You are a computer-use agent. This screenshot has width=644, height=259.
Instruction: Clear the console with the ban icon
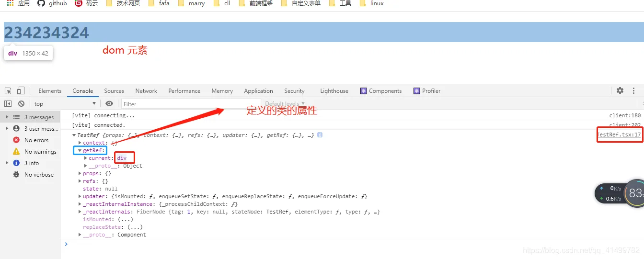pyautogui.click(x=21, y=103)
